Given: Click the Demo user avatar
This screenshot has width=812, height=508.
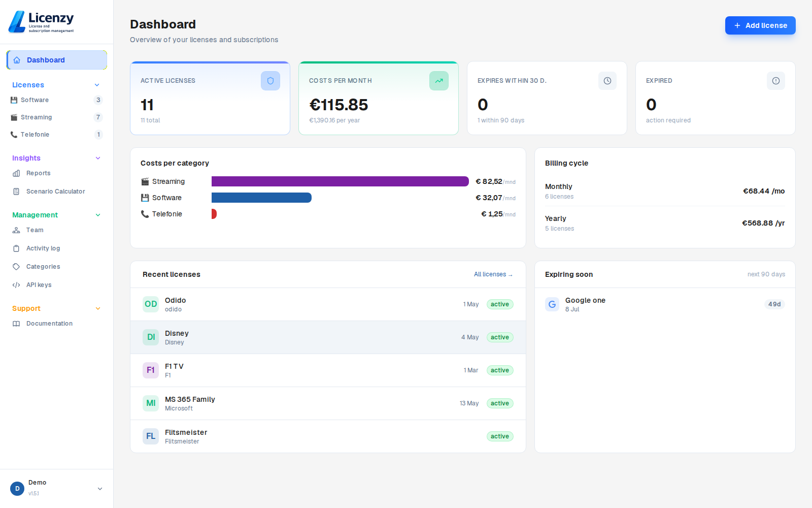Looking at the screenshot, I should pyautogui.click(x=17, y=489).
